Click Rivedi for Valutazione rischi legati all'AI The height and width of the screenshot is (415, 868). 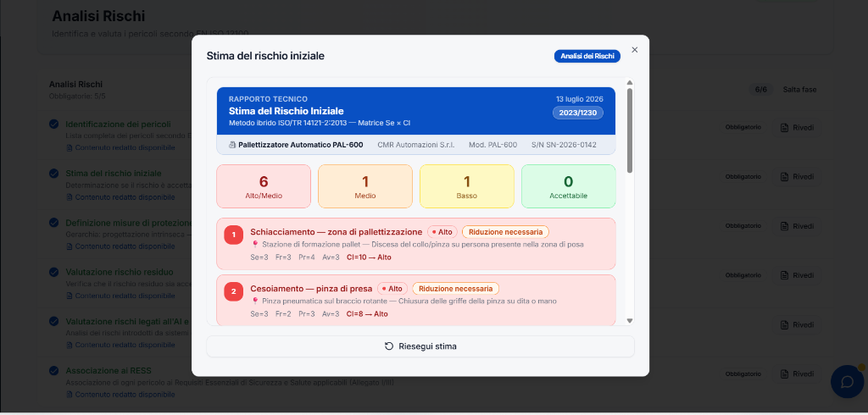click(x=797, y=325)
